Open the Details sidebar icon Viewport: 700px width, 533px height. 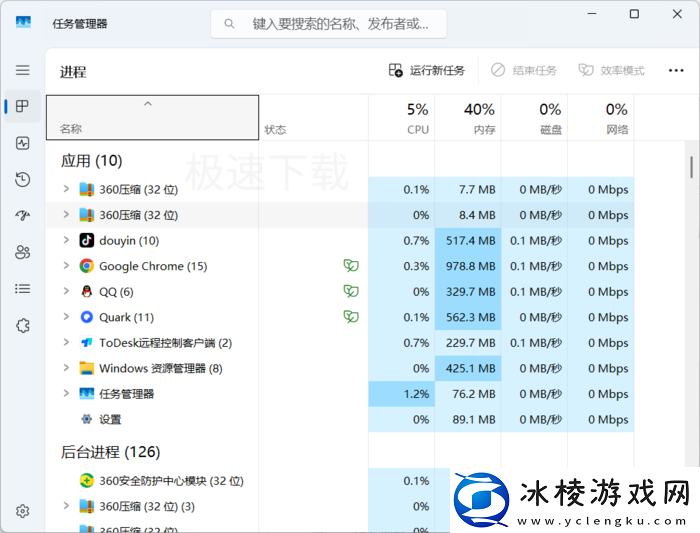[22, 289]
